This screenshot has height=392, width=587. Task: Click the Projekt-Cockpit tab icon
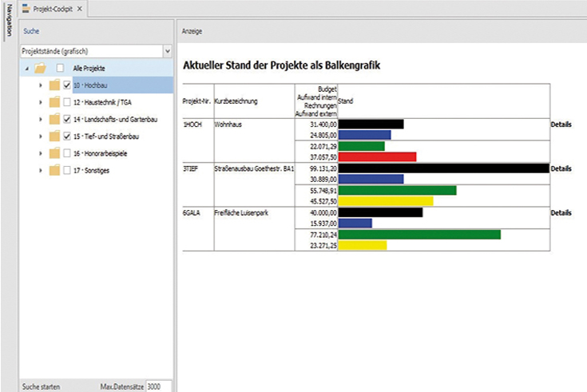tap(26, 8)
